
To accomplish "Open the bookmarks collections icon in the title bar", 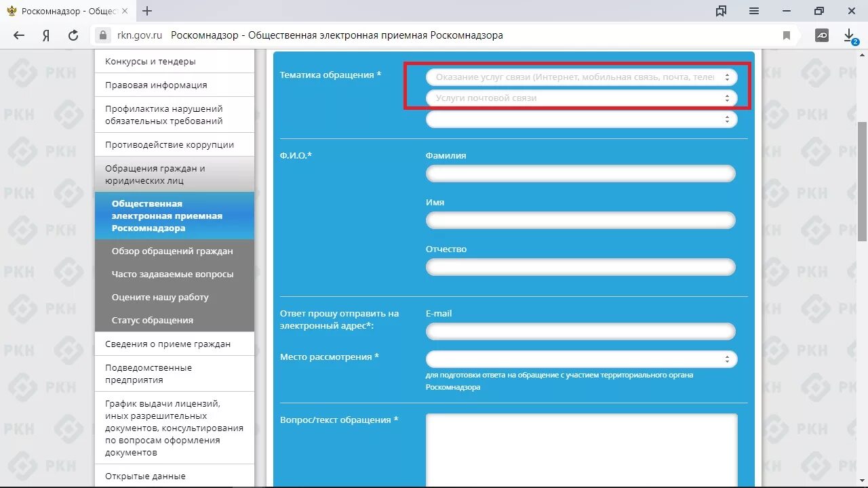I will (721, 11).
